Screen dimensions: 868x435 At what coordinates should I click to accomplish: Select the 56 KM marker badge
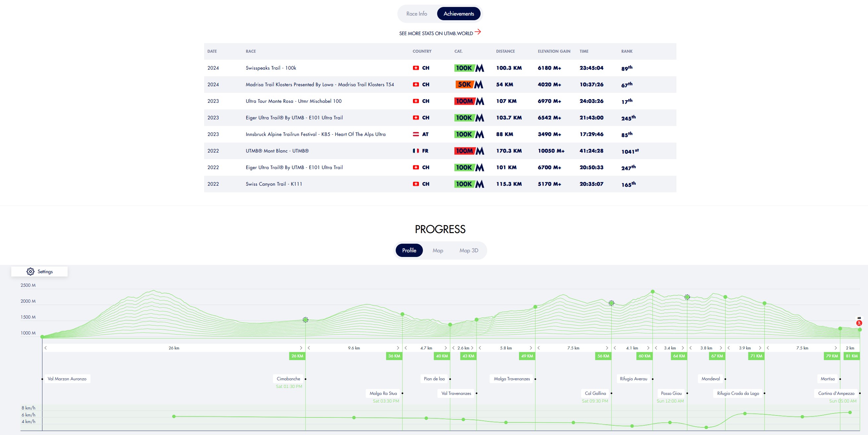click(x=603, y=356)
